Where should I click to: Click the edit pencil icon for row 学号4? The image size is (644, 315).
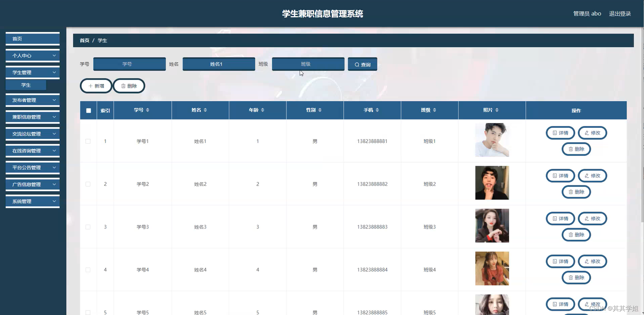pyautogui.click(x=587, y=261)
